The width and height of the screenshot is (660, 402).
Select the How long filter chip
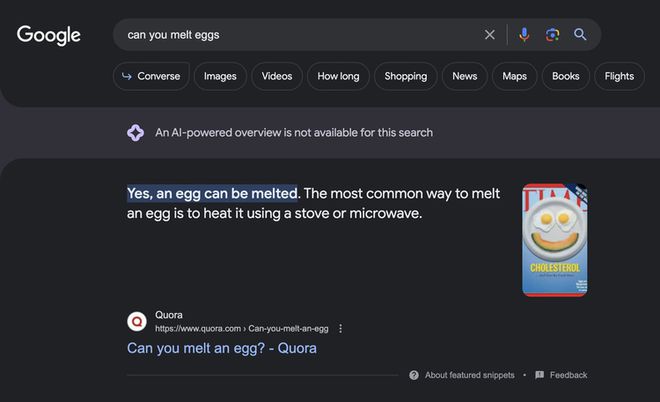coord(338,76)
